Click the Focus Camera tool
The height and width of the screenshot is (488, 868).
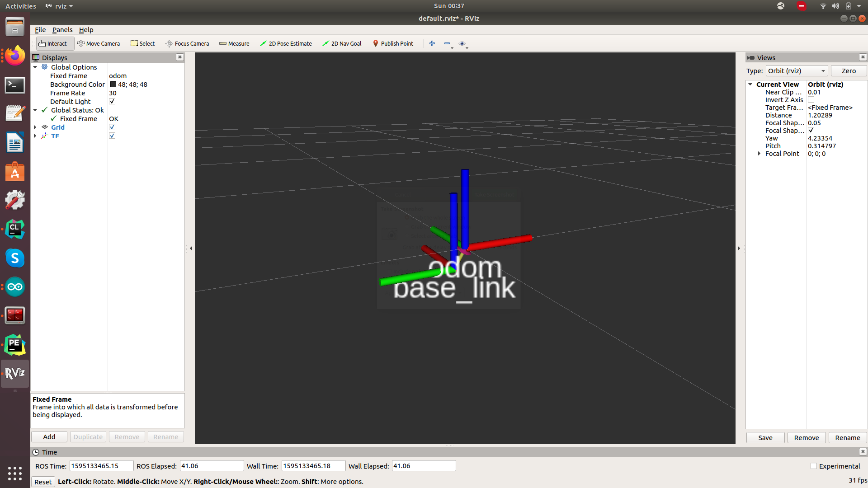pyautogui.click(x=187, y=43)
